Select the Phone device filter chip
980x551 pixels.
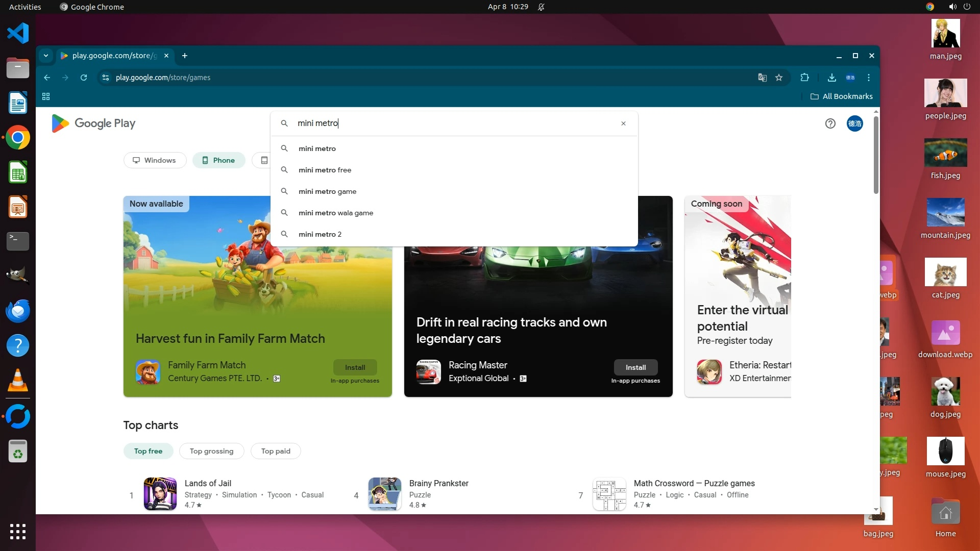(218, 160)
